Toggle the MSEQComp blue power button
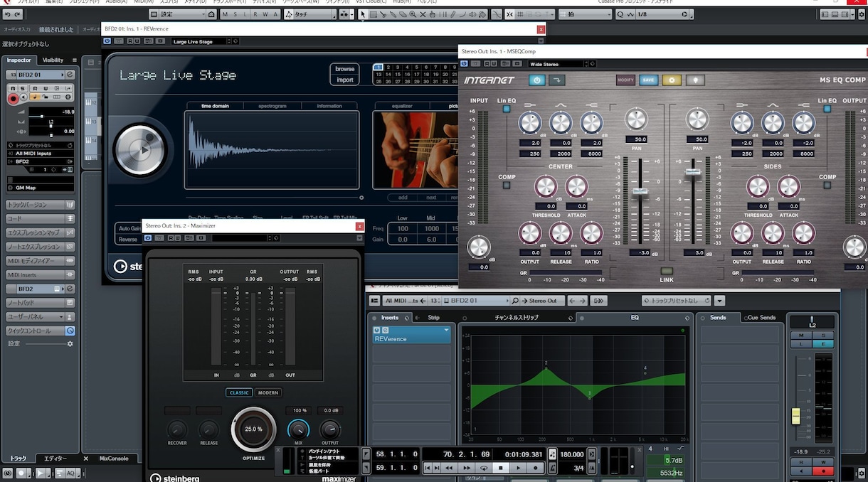The image size is (868, 482). pyautogui.click(x=536, y=80)
